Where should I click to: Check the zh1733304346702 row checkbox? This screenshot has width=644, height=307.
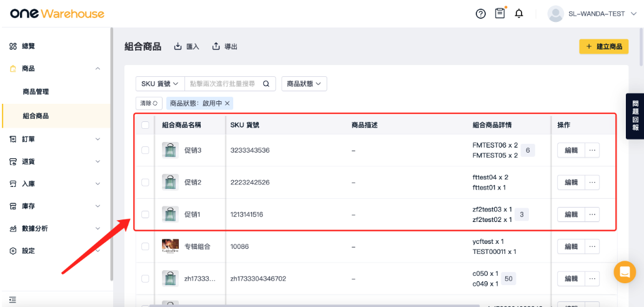coord(145,279)
